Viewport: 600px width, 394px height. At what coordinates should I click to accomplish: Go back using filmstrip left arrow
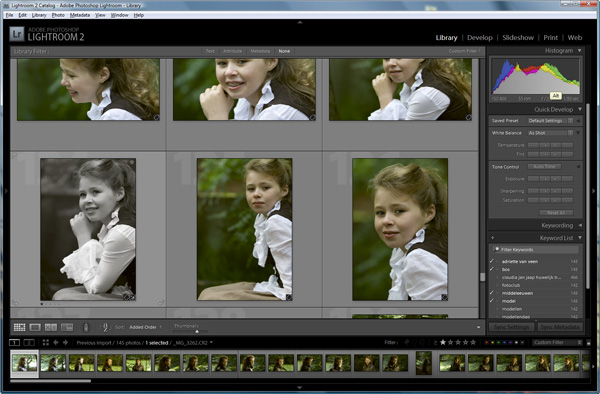point(56,342)
